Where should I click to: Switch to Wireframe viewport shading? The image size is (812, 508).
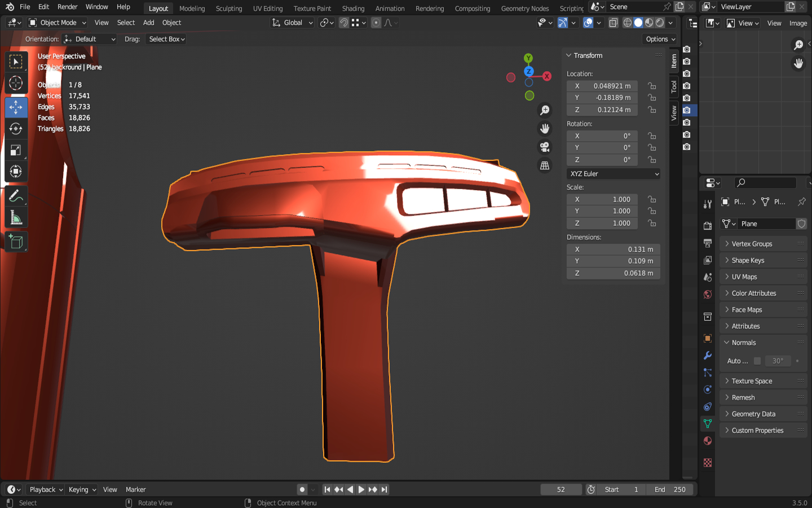tap(627, 23)
